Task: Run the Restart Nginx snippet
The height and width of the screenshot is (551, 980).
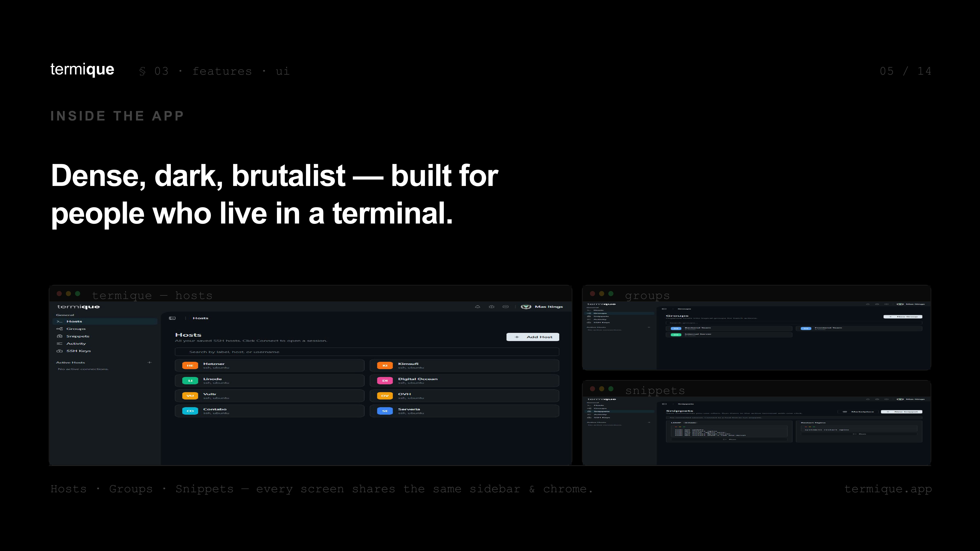Action: pyautogui.click(x=859, y=434)
